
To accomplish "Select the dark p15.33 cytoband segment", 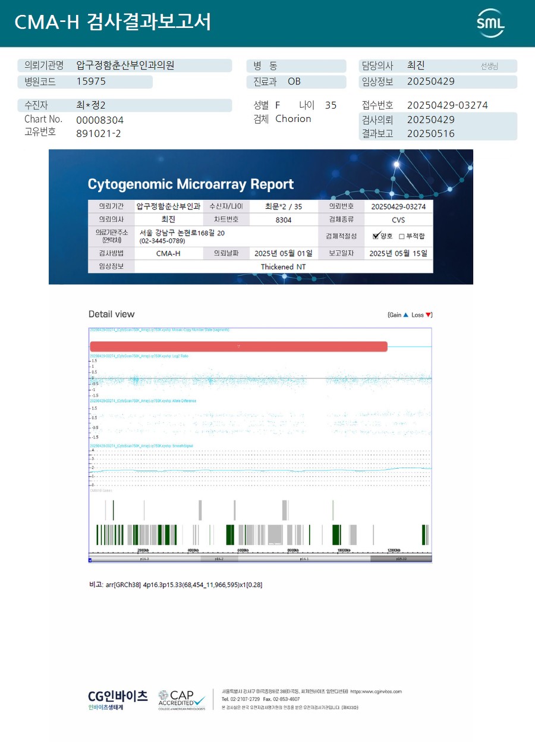I will point(401,559).
